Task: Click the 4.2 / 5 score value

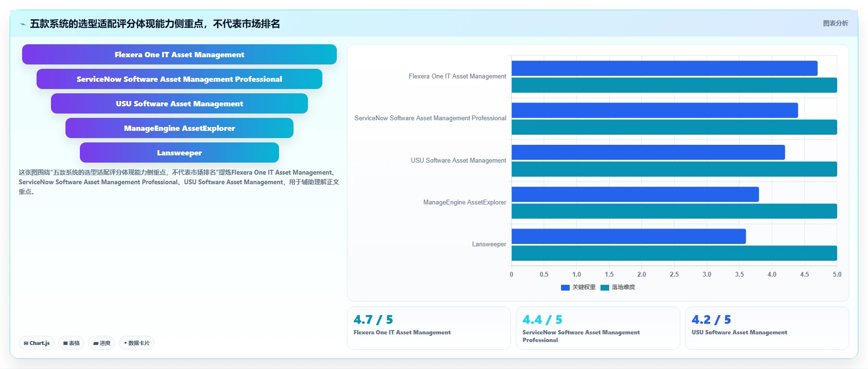Action: (x=711, y=319)
